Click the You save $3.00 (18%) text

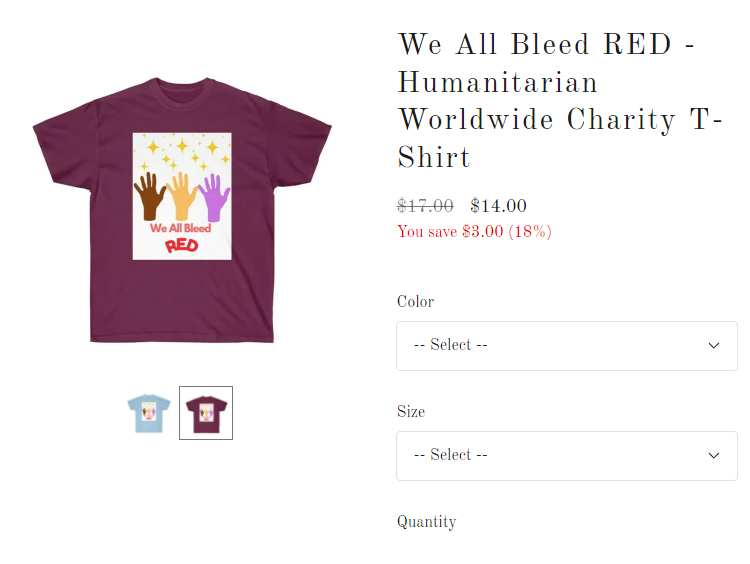pyautogui.click(x=474, y=232)
